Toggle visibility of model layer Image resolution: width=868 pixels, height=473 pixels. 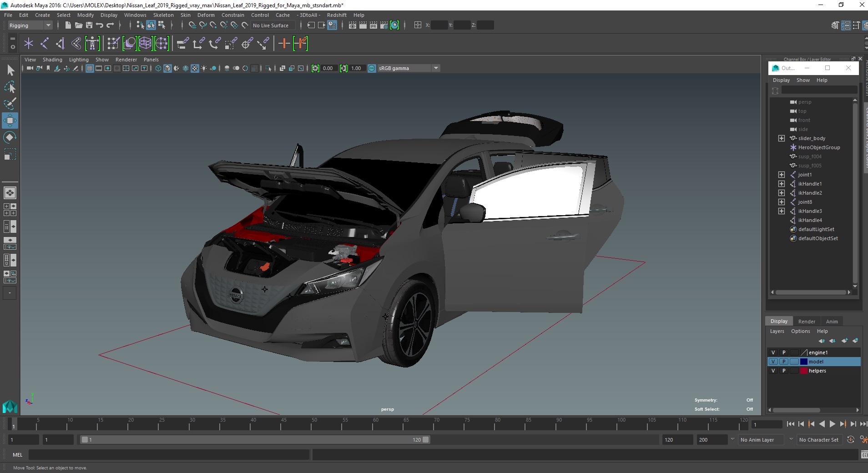773,362
